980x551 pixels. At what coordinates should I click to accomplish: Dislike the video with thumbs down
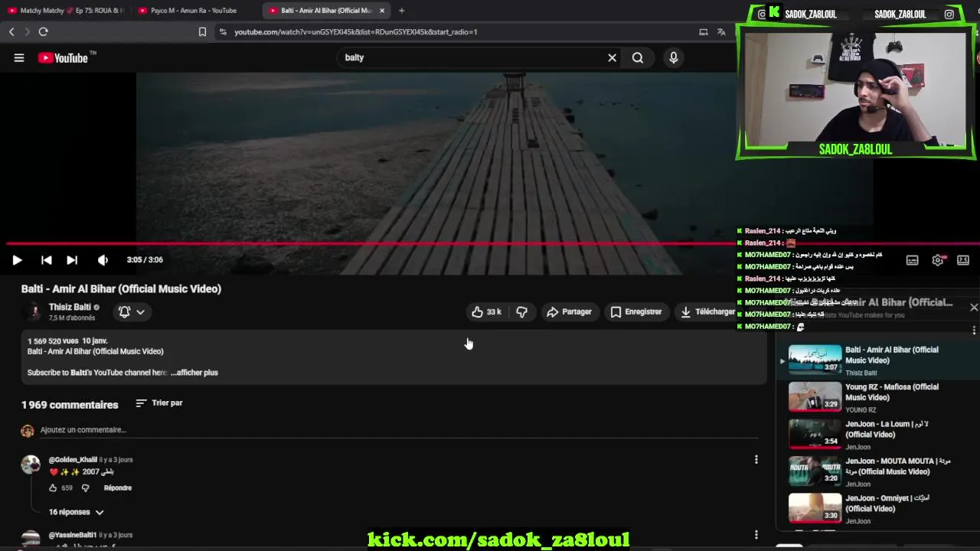coord(521,311)
